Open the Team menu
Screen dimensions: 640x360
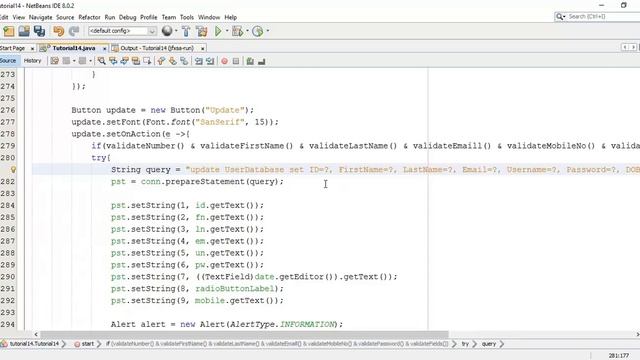[169, 17]
